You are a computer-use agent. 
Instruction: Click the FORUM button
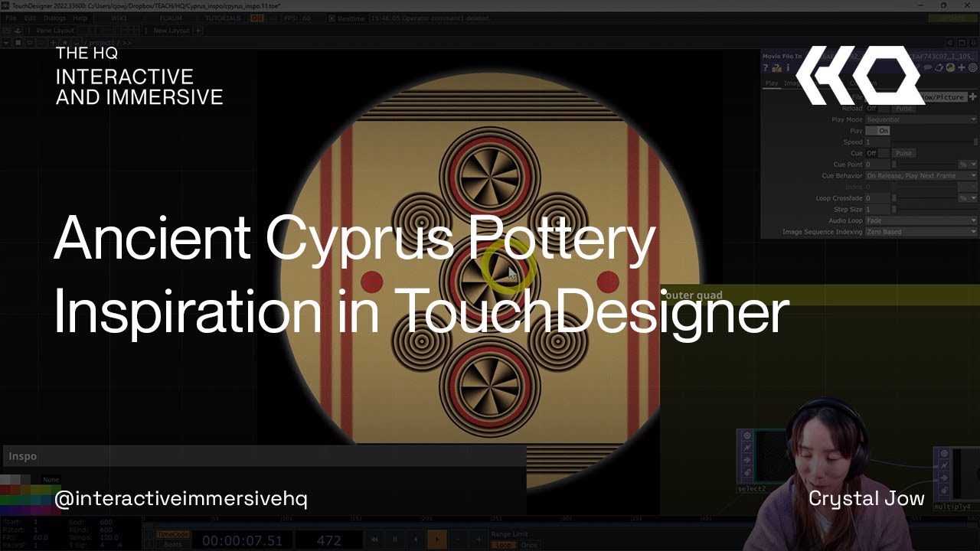tap(171, 18)
